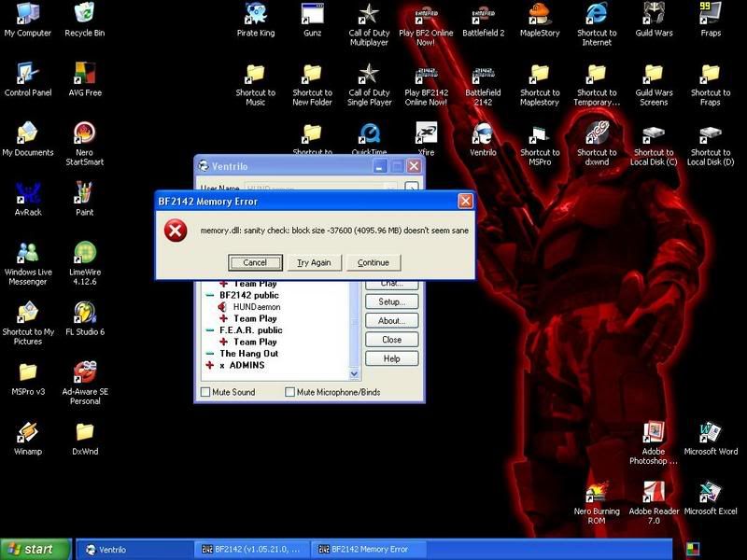Click Continue in the error dialog
This screenshot has width=747, height=560.
coord(373,262)
